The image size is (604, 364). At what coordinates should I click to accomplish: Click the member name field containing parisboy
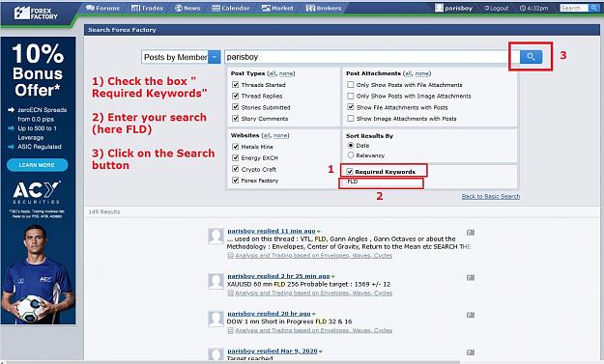coord(372,57)
